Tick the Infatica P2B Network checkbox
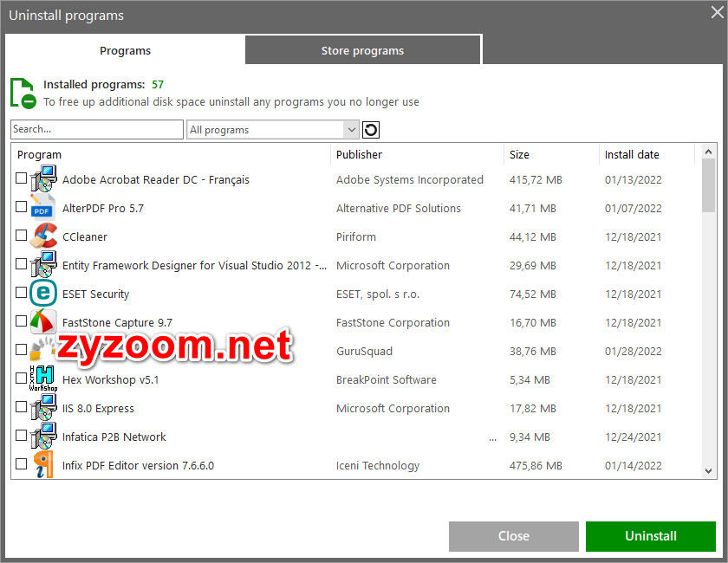 coord(22,436)
